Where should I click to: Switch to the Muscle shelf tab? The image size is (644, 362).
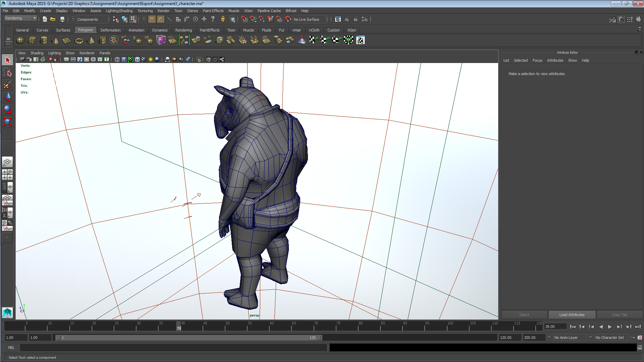pyautogui.click(x=249, y=30)
